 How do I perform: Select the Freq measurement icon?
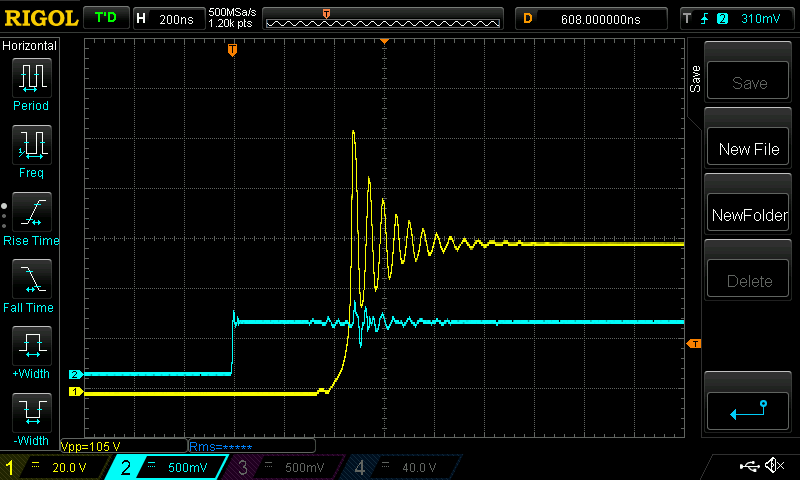[30, 145]
